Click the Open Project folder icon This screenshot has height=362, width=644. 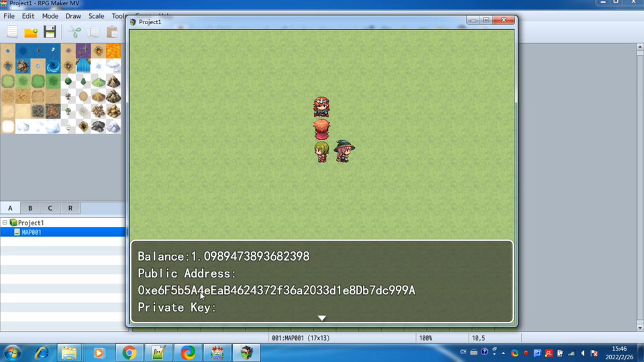[31, 32]
